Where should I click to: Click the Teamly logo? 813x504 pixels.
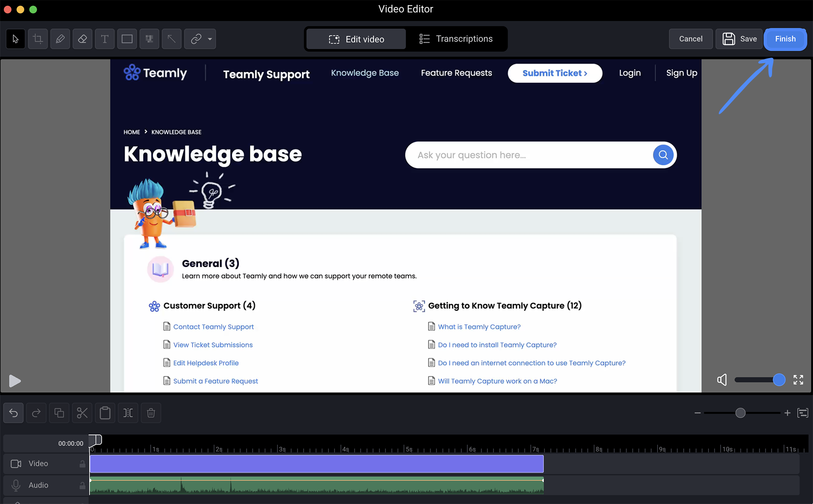[x=155, y=73]
